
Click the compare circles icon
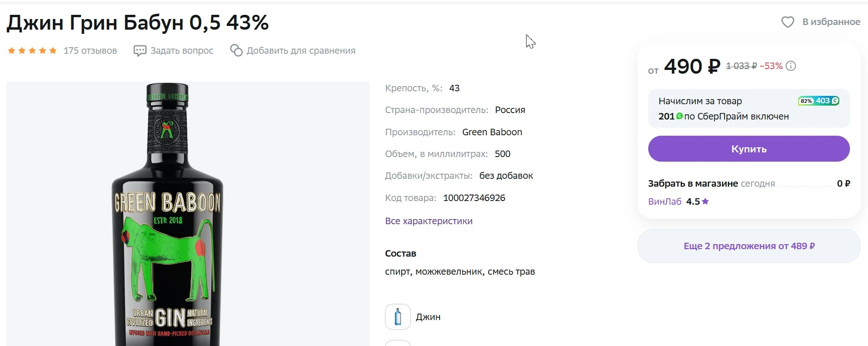coord(236,50)
